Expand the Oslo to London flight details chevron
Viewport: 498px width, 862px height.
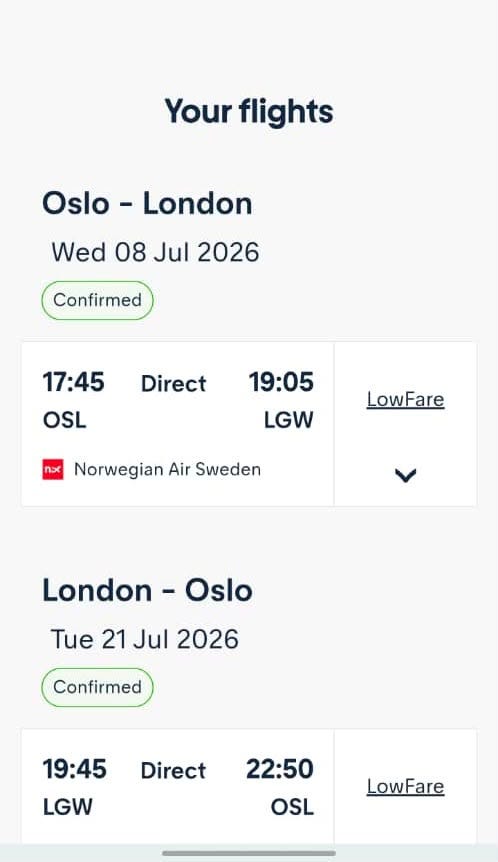(x=406, y=474)
